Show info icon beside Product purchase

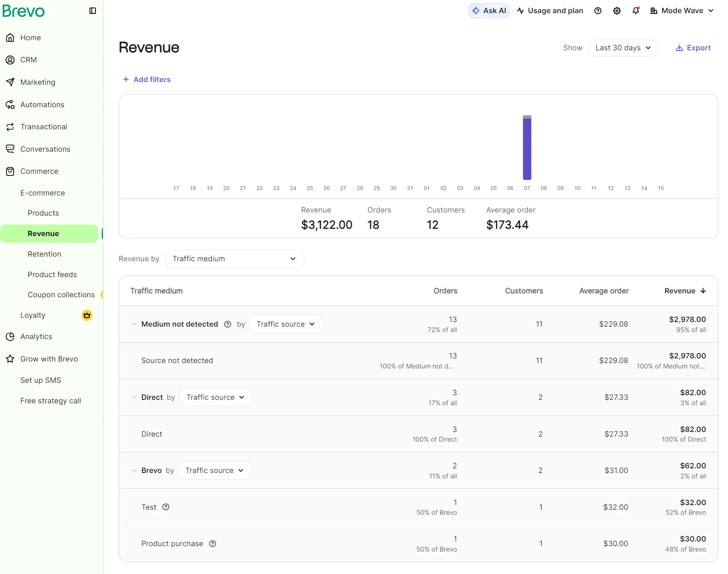pyautogui.click(x=213, y=544)
